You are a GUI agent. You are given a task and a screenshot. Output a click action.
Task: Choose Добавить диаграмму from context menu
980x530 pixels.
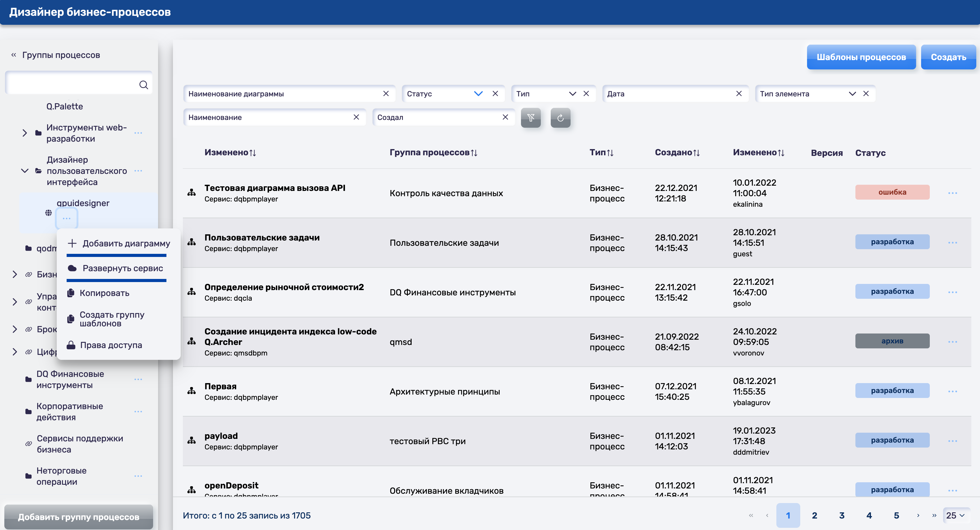tap(118, 244)
